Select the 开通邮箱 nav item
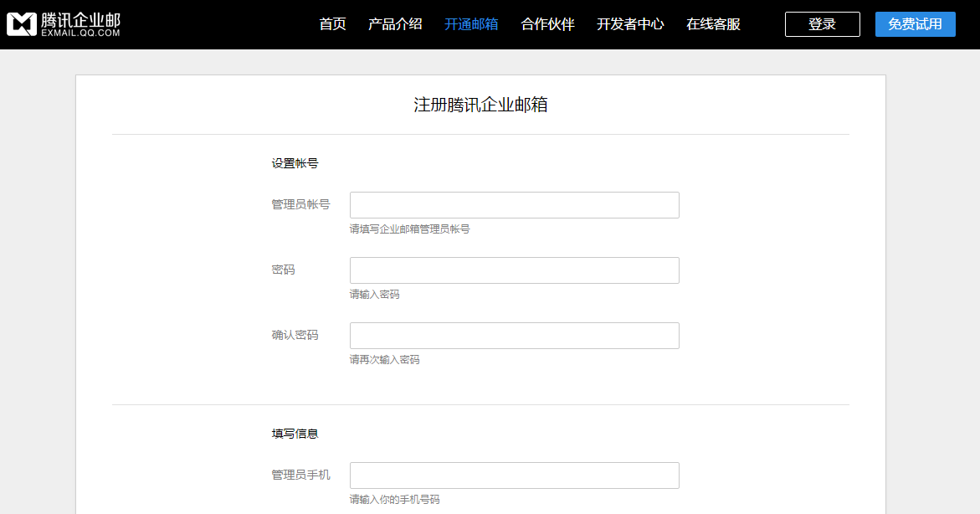The width and height of the screenshot is (980, 514). pos(471,24)
